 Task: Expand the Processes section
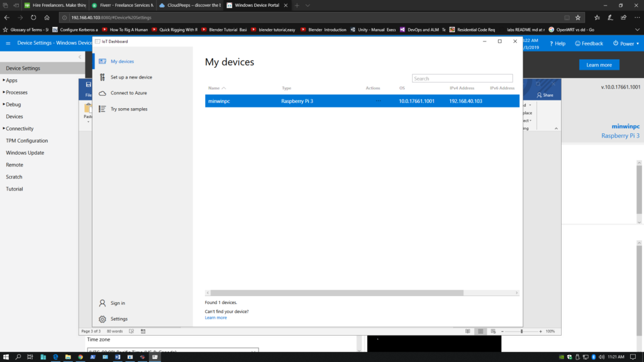pos(19,92)
